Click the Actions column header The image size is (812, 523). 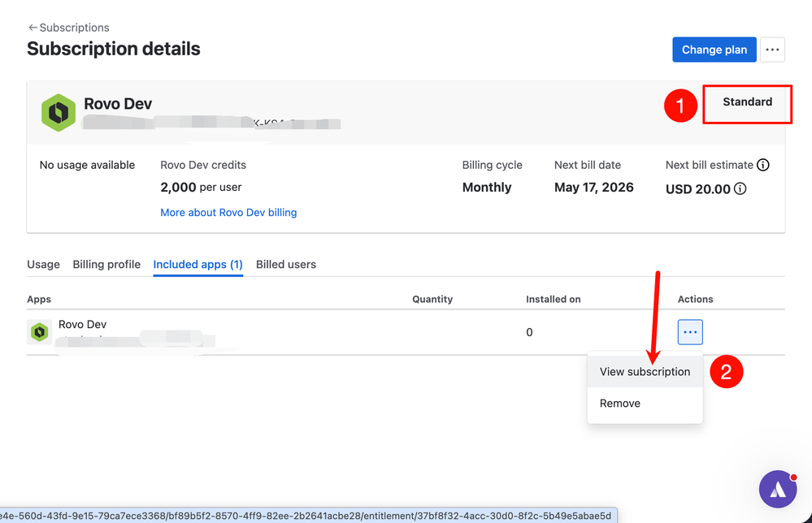[x=696, y=299]
